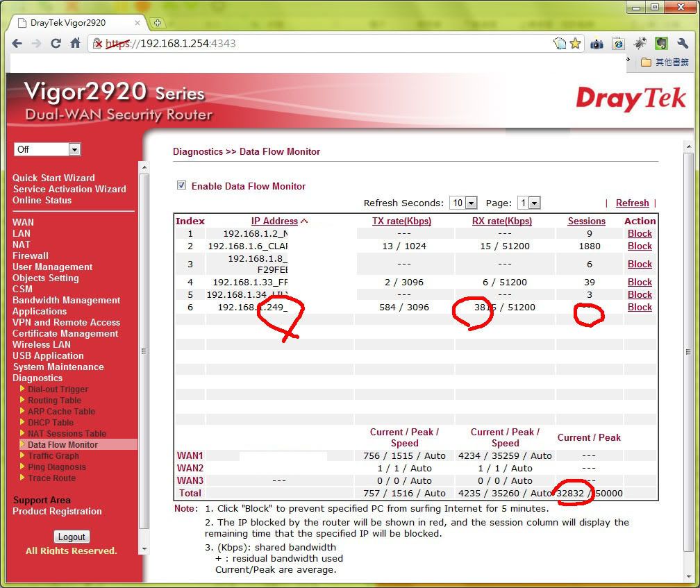
Task: Expand the Firewall menu
Action: tap(31, 255)
